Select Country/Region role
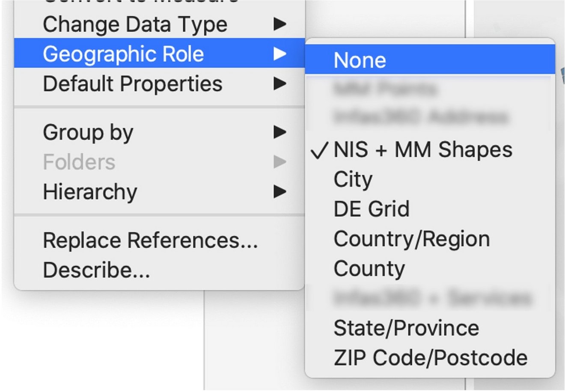The image size is (565, 392). (x=411, y=239)
